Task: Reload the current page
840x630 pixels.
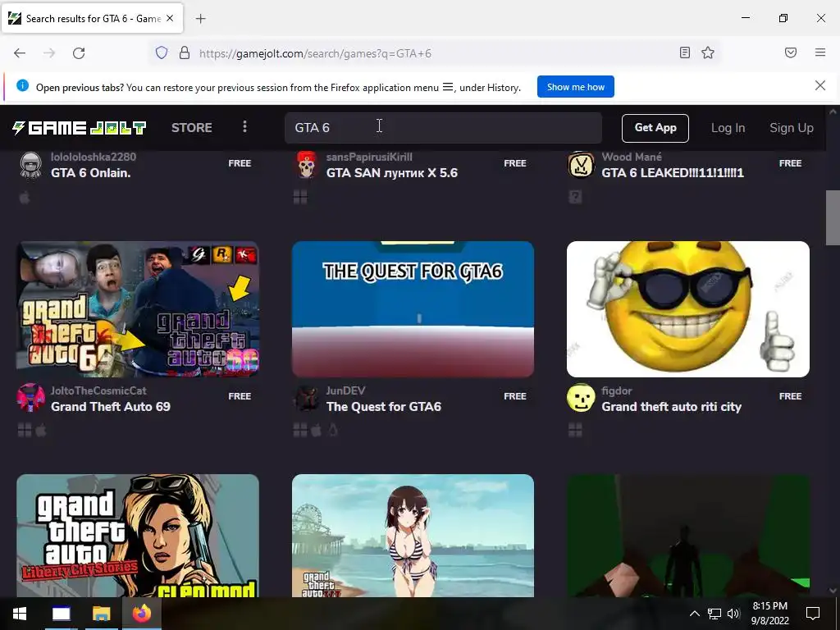Action: (79, 53)
